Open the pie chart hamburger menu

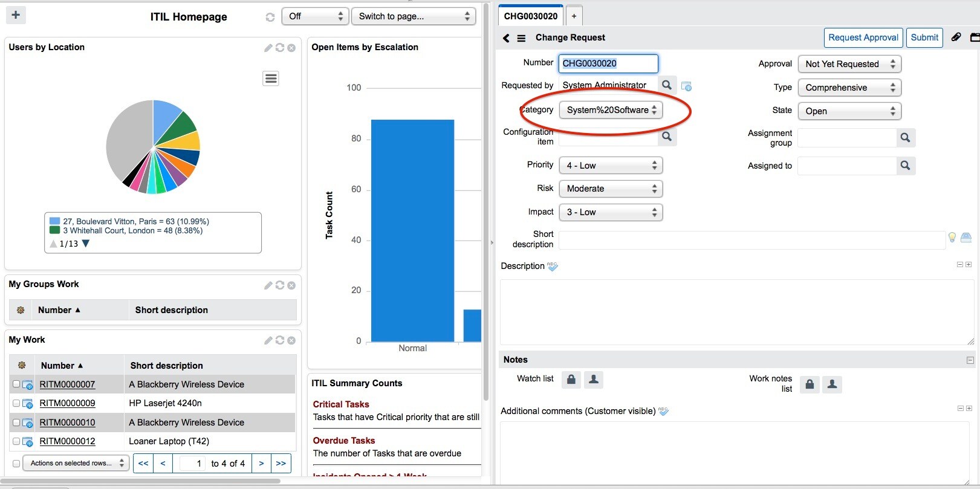[271, 79]
